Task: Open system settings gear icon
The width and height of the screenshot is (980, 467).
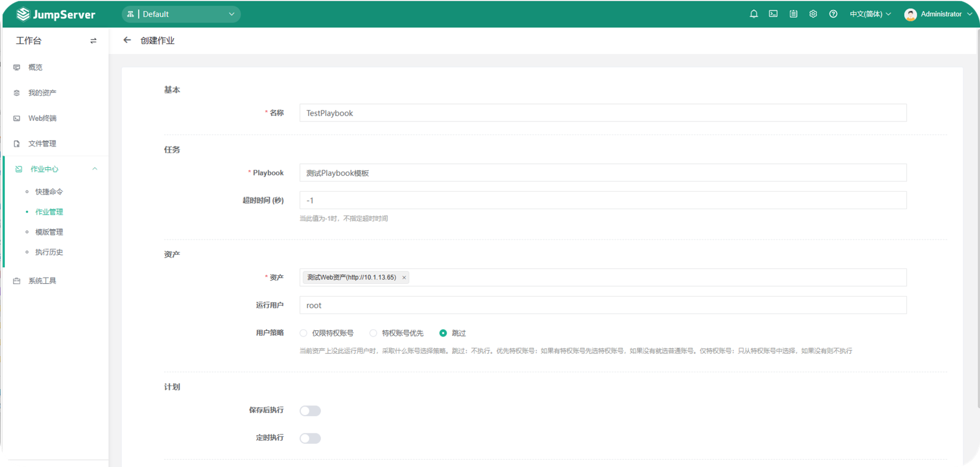Action: 813,14
